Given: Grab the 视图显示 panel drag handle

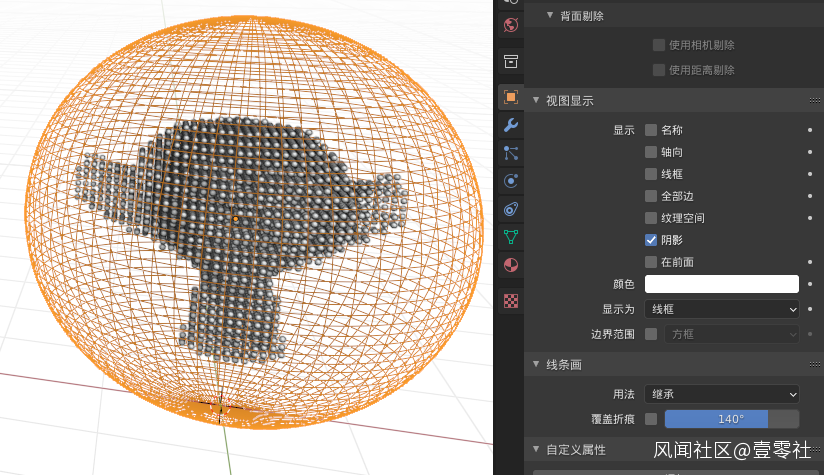Looking at the screenshot, I should point(815,100).
